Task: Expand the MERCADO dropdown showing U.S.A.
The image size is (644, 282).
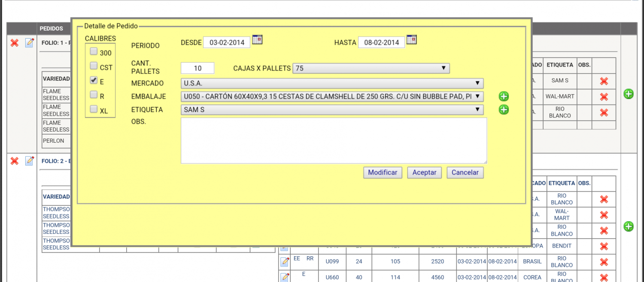Action: (x=332, y=83)
